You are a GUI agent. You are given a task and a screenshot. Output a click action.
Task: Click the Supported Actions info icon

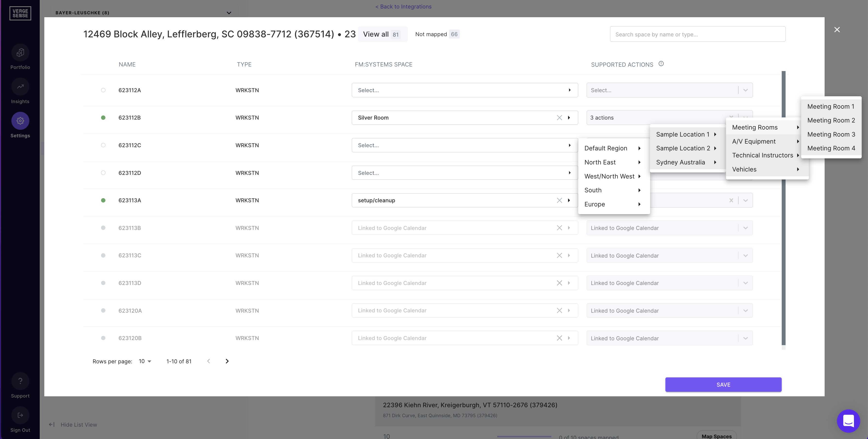pos(661,64)
